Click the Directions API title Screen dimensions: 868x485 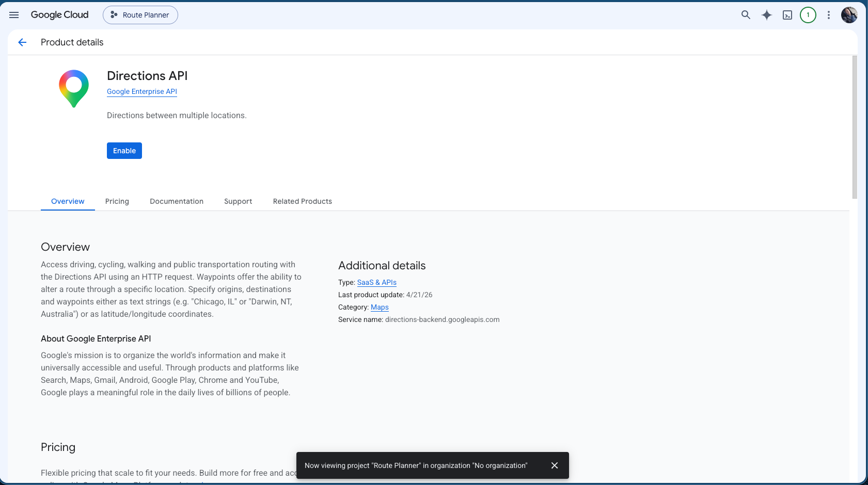coord(147,76)
